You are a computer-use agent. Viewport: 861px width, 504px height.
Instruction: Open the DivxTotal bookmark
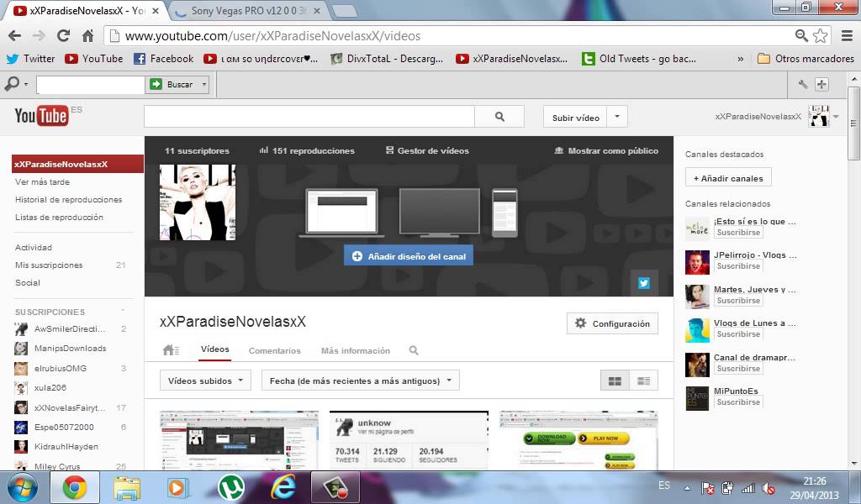tap(387, 59)
